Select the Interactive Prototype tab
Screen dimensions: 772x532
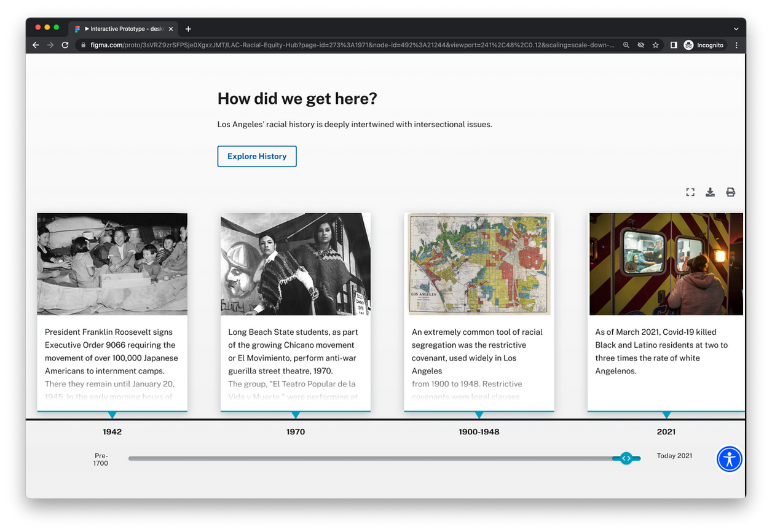point(123,29)
